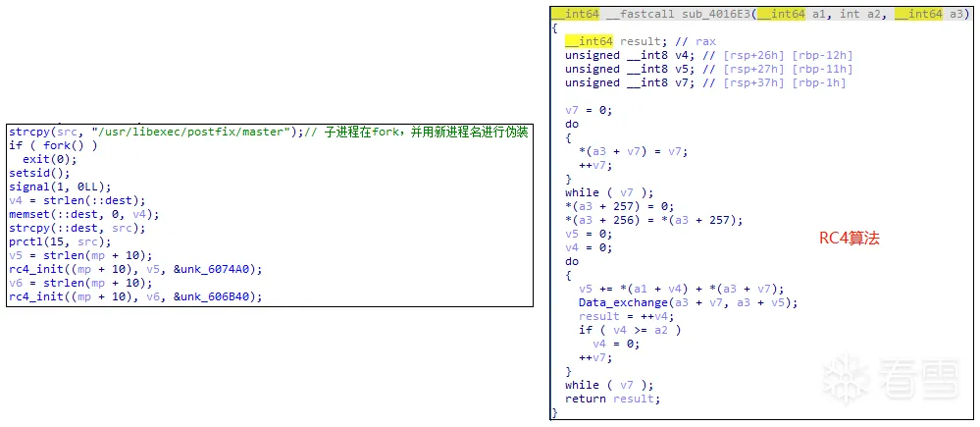
Task: Click rc4_init line with &unk_6074A0
Action: pos(135,270)
